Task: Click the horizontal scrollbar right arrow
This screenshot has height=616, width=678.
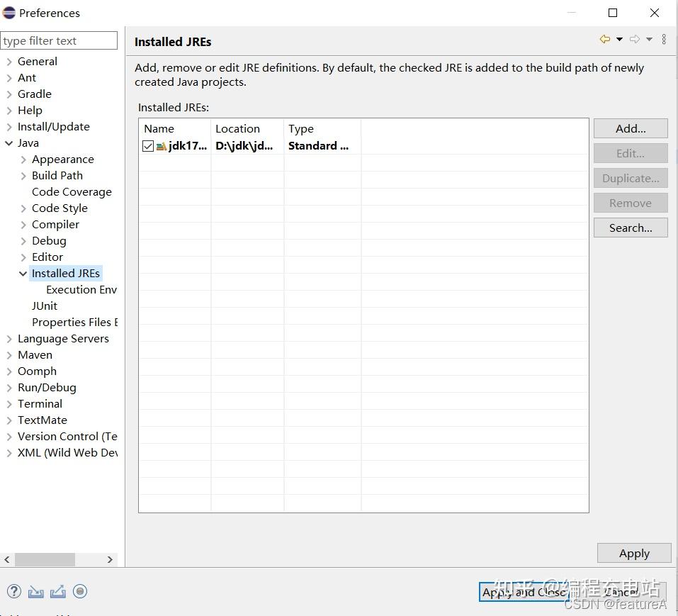Action: click(x=110, y=559)
